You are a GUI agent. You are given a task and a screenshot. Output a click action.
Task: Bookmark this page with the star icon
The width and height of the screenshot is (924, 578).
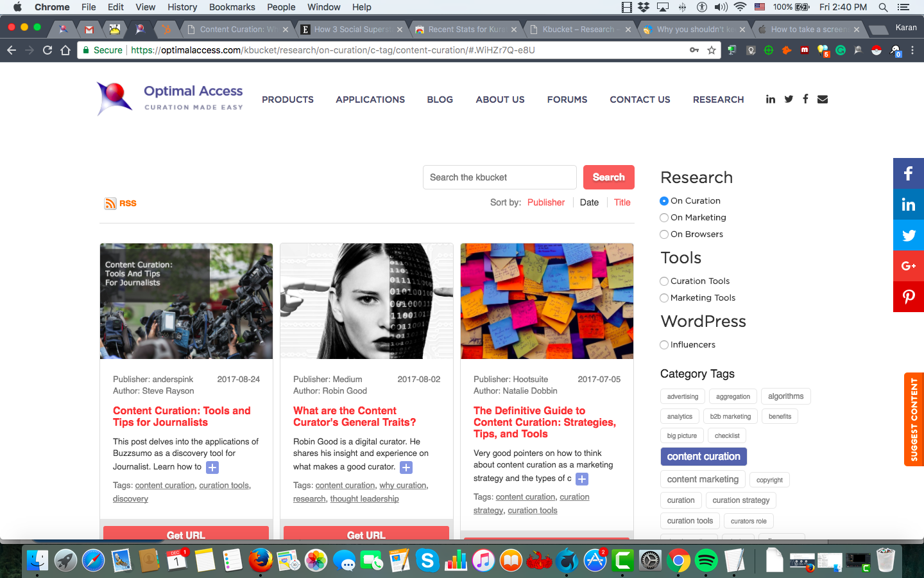712,50
